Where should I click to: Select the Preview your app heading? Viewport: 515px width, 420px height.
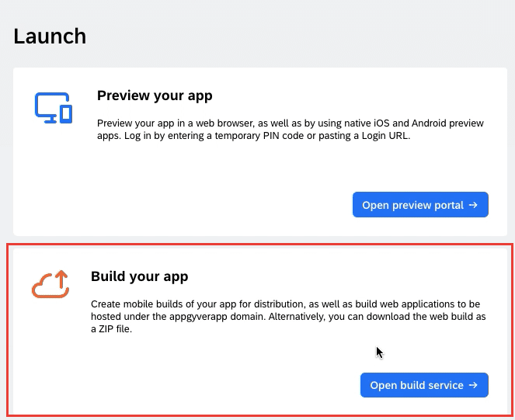[x=155, y=96]
